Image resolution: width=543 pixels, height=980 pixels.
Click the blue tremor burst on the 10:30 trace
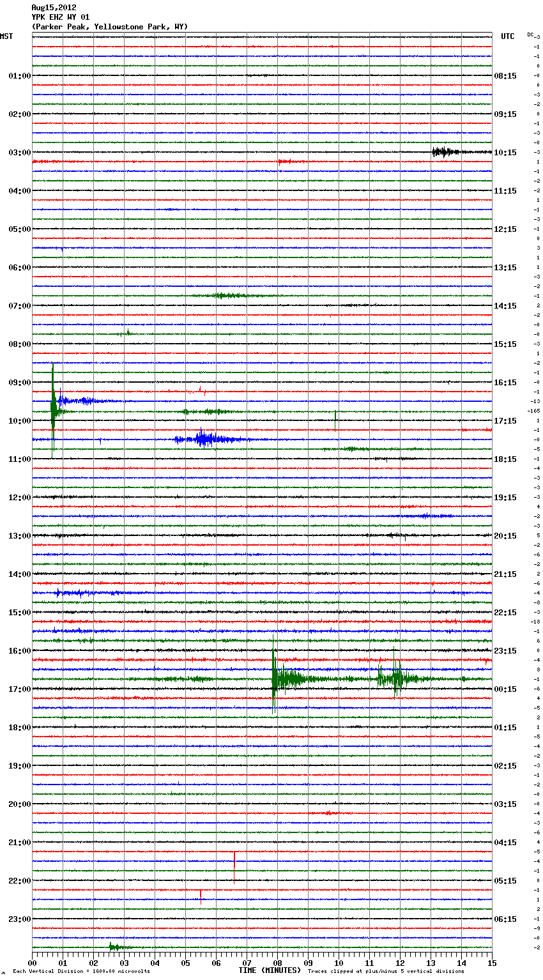[x=204, y=439]
